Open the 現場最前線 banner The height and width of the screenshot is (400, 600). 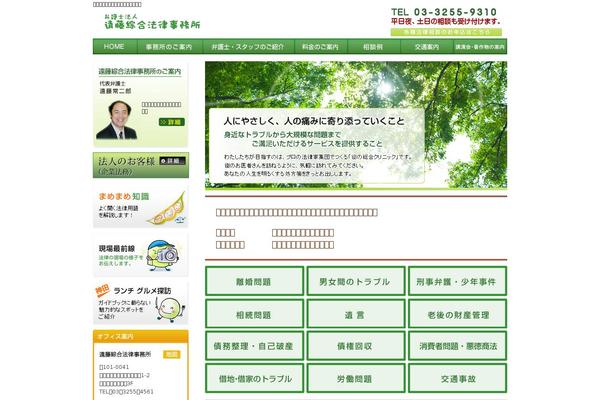coord(141,255)
